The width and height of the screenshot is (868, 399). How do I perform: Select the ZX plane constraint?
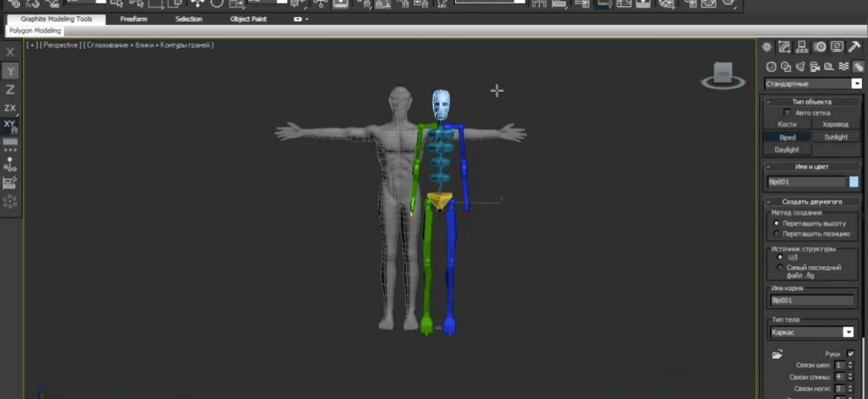(x=10, y=107)
